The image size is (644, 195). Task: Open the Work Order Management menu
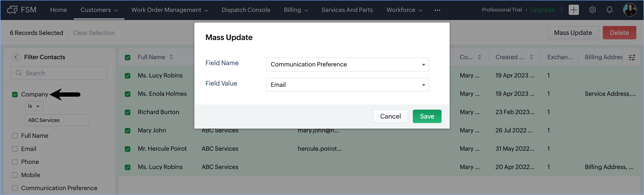[170, 10]
